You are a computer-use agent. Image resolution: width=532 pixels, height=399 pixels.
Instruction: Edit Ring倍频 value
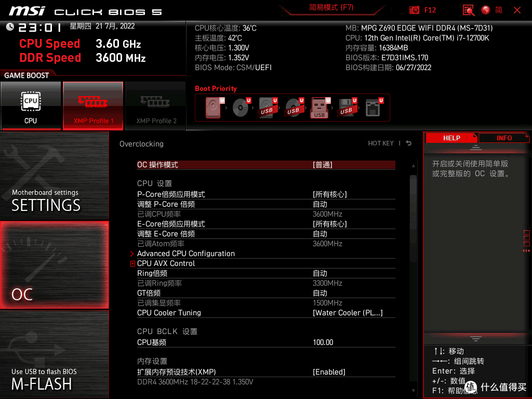tap(320, 273)
